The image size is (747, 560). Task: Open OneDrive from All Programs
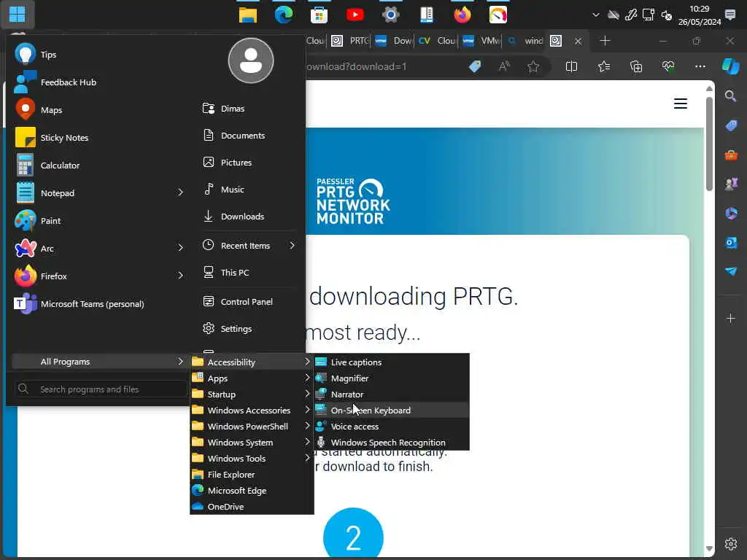252,507
